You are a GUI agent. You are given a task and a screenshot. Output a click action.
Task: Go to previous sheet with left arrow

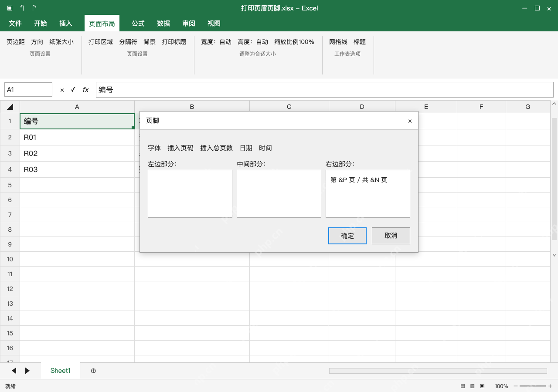point(14,371)
